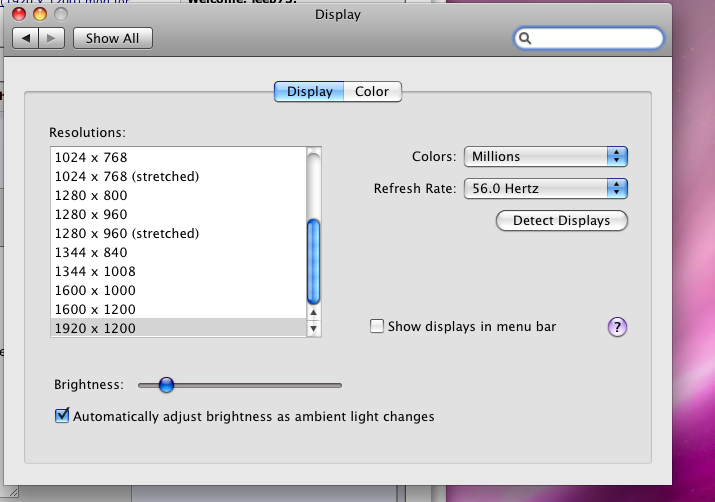Screen dimensions: 715x502
Task: Disable automatic brightness adjustment checkbox
Action: click(62, 416)
